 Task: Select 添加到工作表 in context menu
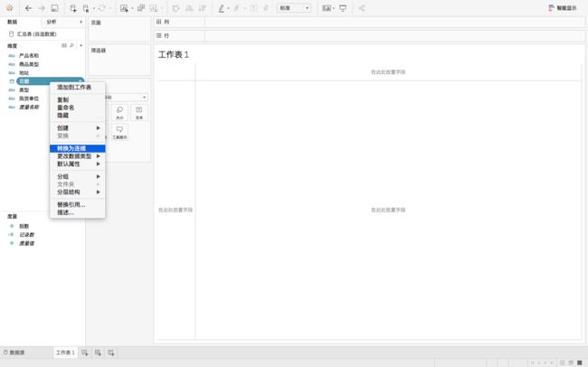[x=78, y=87]
